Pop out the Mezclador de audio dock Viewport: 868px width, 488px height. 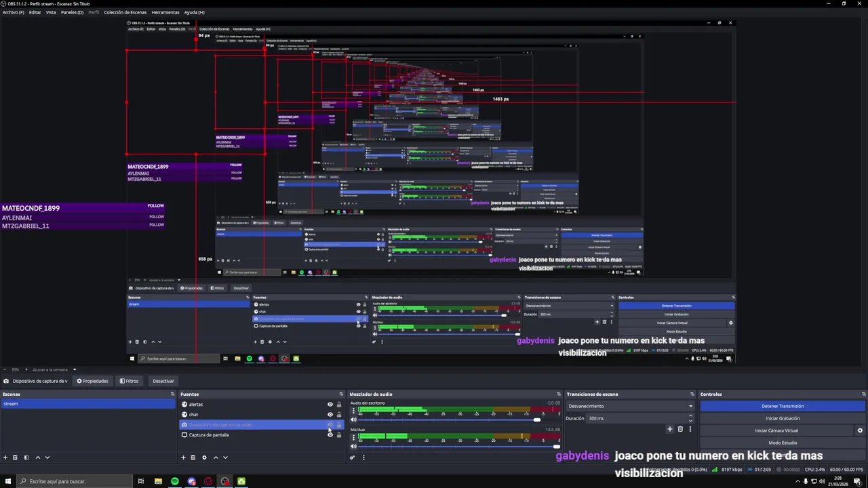click(x=559, y=394)
